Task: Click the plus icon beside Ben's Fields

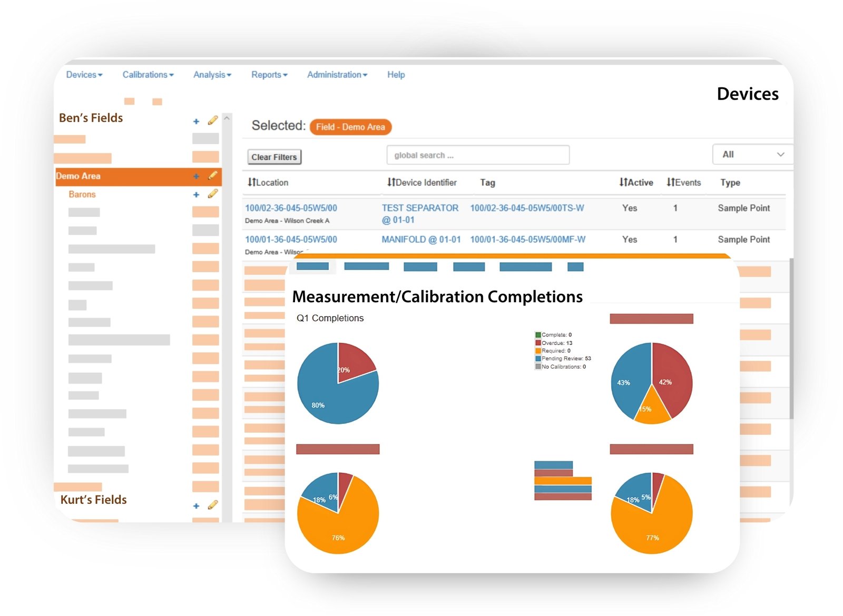Action: pos(196,122)
